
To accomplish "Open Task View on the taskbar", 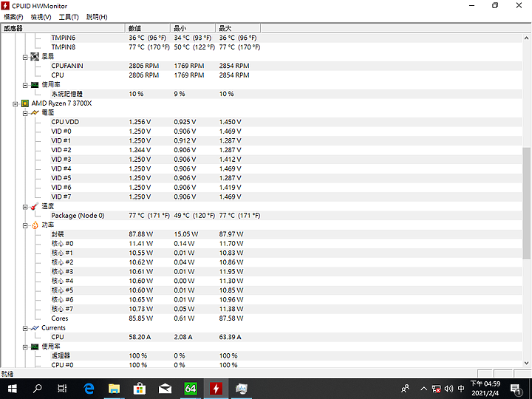I will point(63,389).
